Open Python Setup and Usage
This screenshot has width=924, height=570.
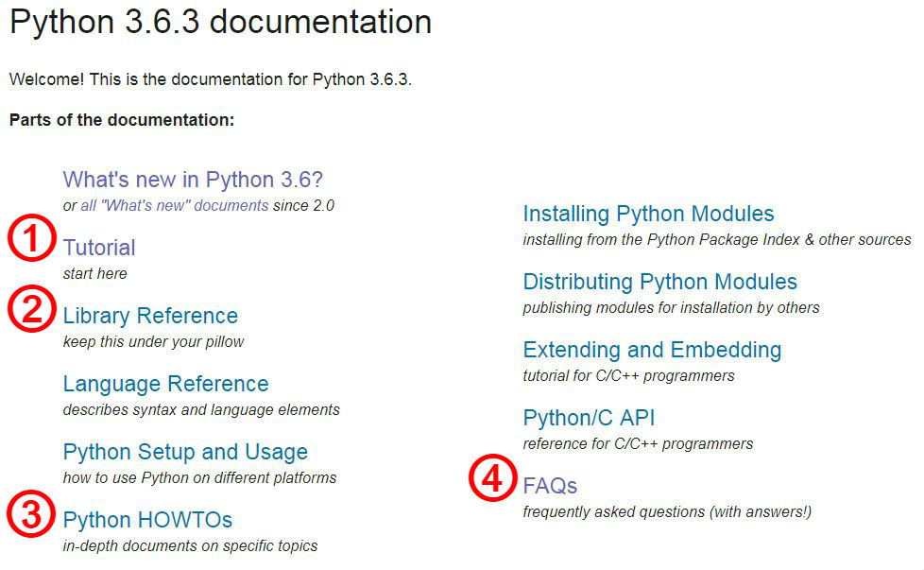[184, 452]
